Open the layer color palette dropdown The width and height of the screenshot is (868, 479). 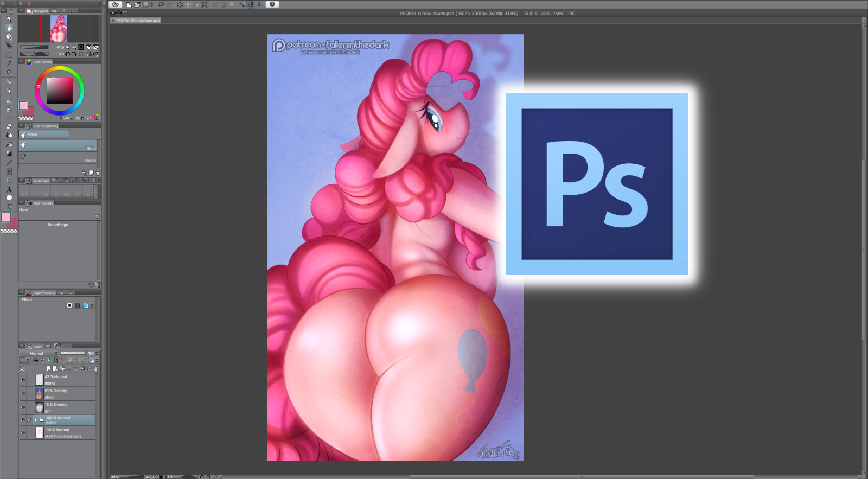(24, 360)
